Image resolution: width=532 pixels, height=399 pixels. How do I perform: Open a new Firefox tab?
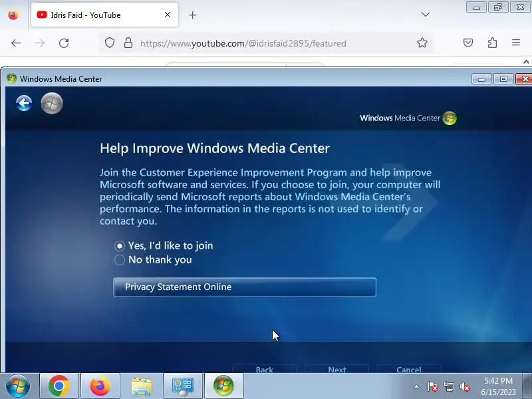click(192, 15)
